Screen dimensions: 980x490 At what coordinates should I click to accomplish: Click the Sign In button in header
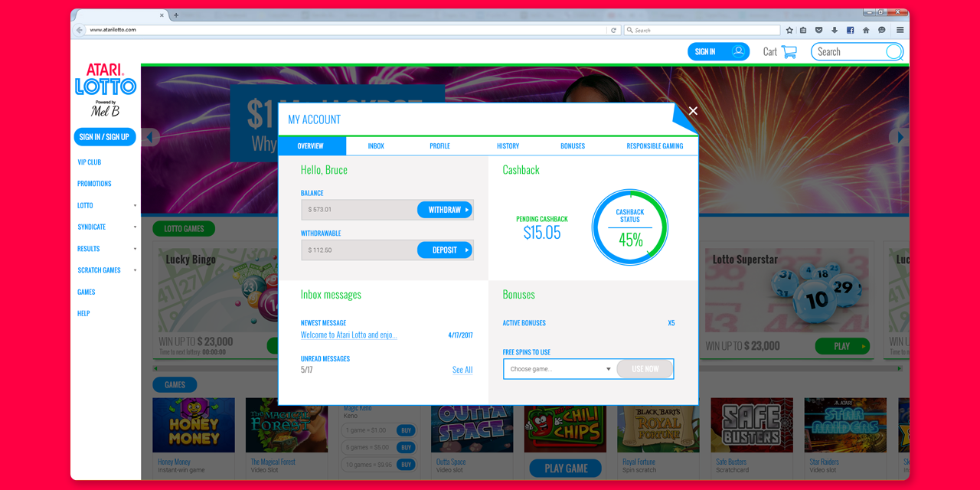coord(718,51)
